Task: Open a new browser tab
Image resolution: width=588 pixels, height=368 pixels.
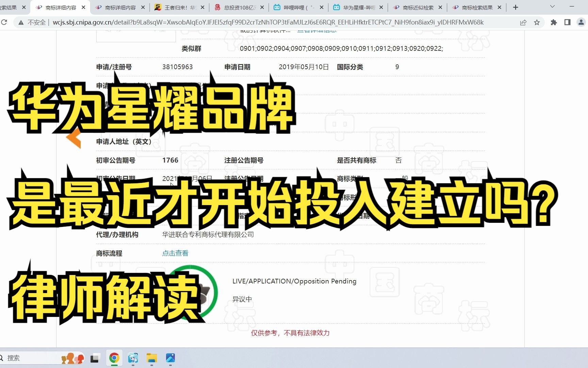Action: [516, 7]
